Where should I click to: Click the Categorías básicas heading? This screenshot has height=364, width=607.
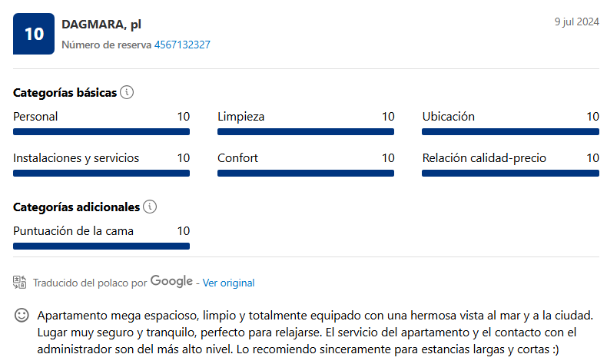65,93
